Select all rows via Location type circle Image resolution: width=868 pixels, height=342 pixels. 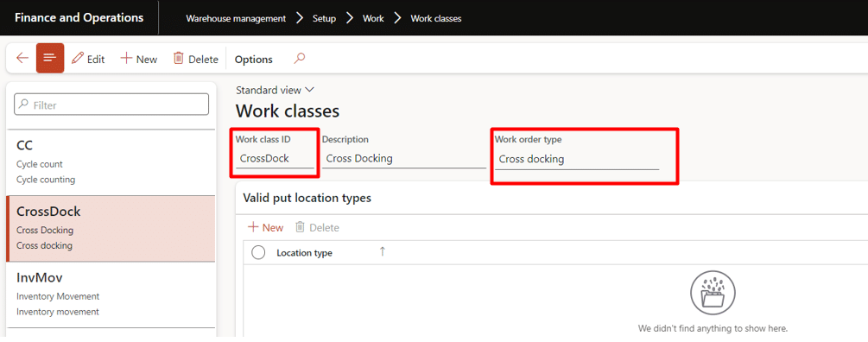pos(258,253)
